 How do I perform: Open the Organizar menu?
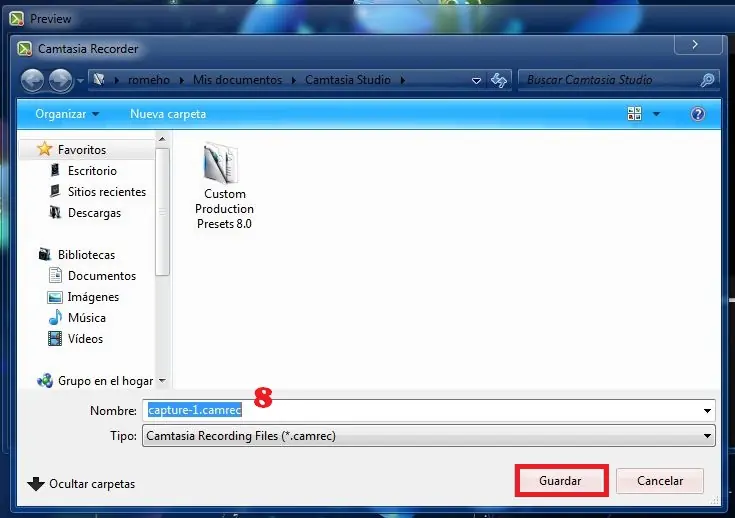(x=67, y=114)
